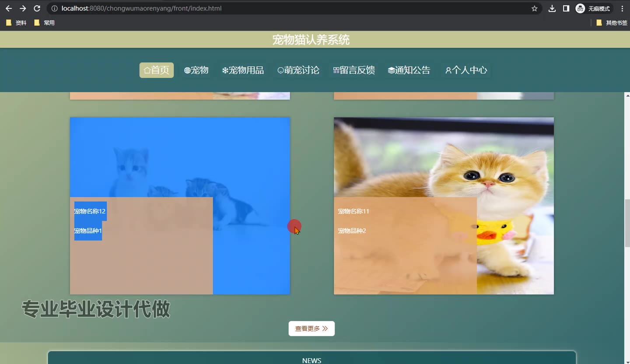Open the 宠物名称12 kitten card image
The height and width of the screenshot is (364, 630).
pyautogui.click(x=180, y=206)
